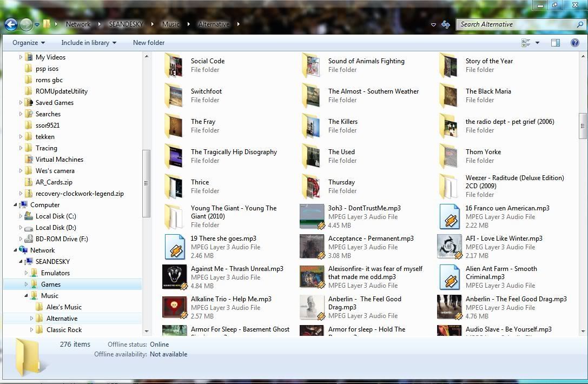The height and width of the screenshot is (384, 588).
Task: Select Games share under SEANDESKY
Action: pos(51,284)
